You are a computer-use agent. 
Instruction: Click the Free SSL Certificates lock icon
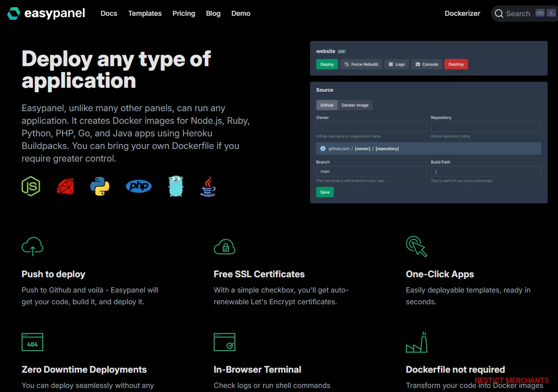point(225,246)
